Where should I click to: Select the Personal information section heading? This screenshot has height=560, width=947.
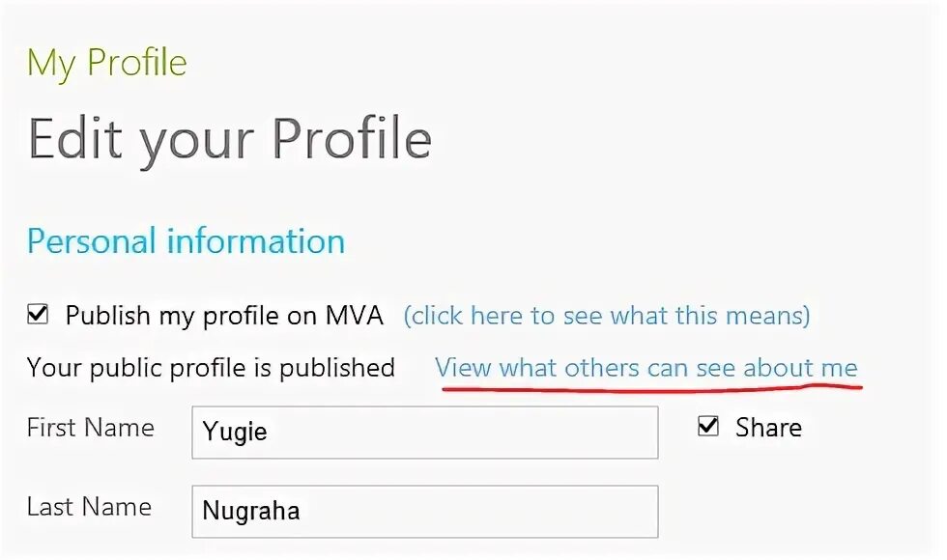pos(186,241)
